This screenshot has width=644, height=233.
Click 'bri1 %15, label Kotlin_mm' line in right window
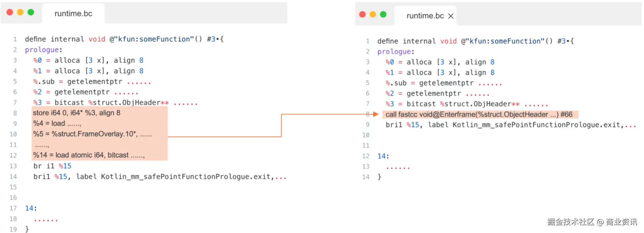tap(511, 125)
